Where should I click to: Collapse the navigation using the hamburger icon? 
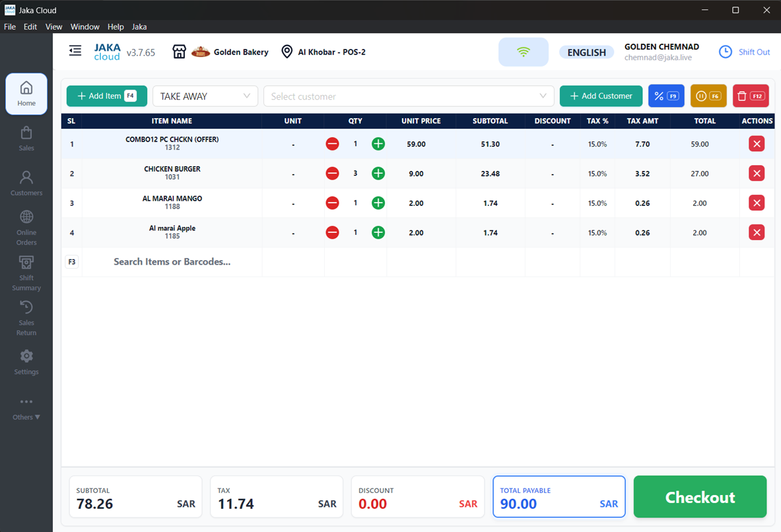(75, 50)
